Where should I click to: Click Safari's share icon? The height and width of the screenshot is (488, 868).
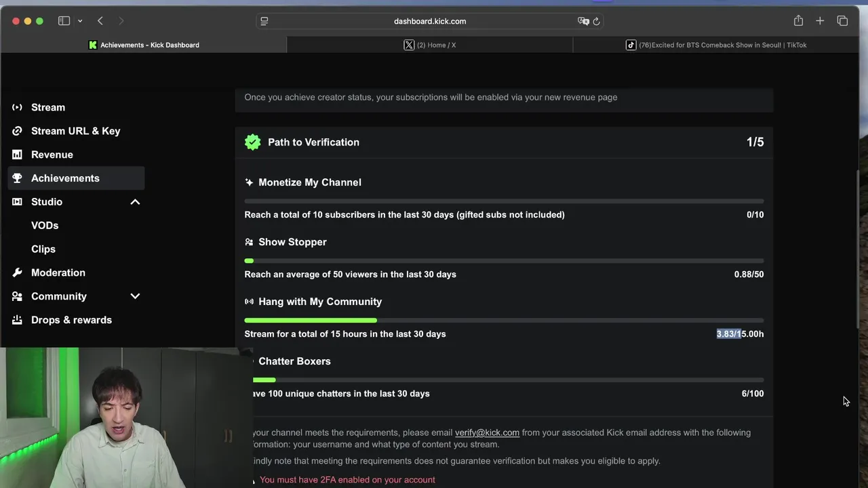pyautogui.click(x=798, y=21)
